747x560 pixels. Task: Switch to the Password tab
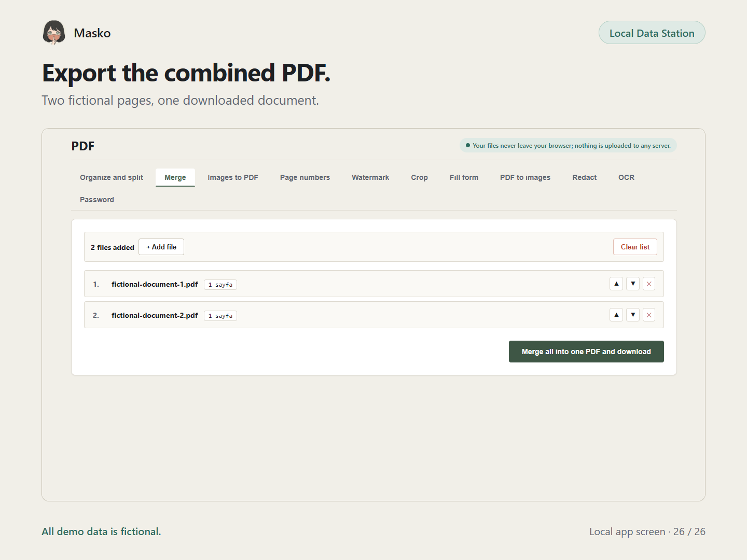(97, 200)
